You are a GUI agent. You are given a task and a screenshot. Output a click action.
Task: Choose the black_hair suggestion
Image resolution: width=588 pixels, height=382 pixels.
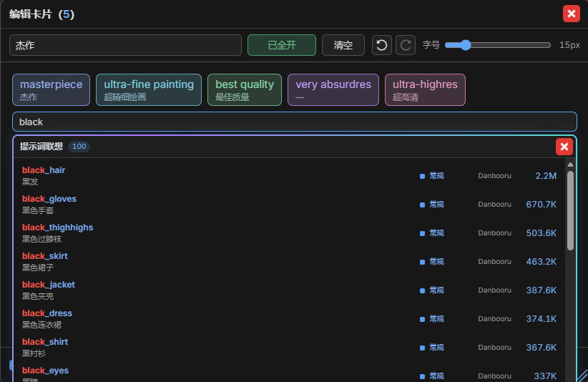click(289, 175)
